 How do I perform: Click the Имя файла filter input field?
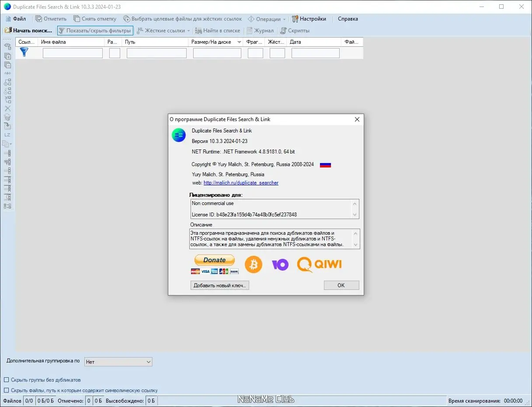73,53
